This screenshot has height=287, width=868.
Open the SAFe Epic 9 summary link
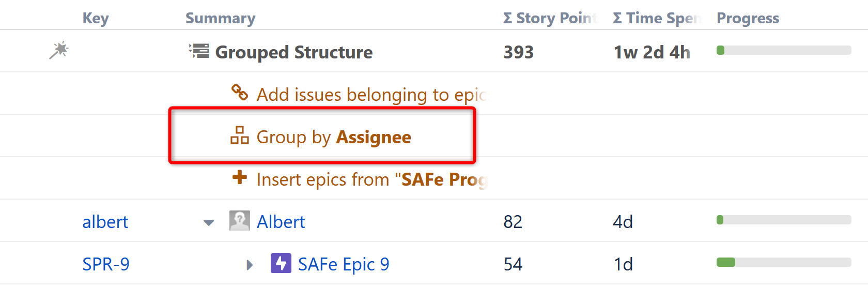[x=344, y=264]
